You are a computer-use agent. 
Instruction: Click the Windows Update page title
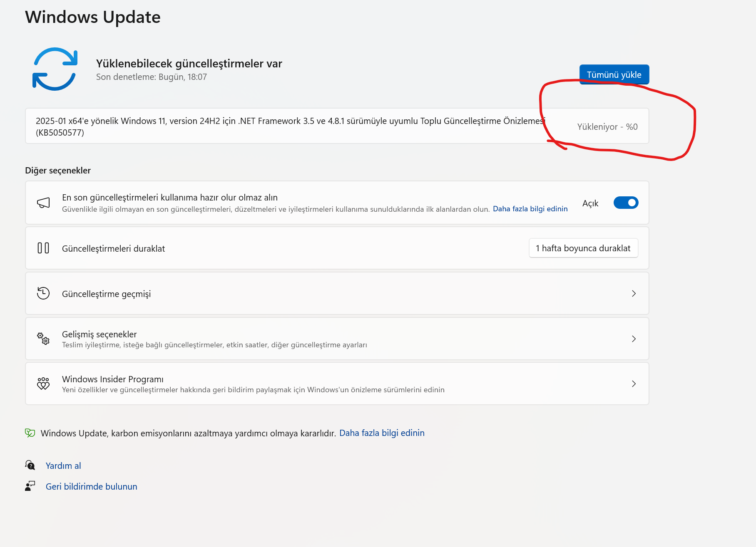point(93,17)
